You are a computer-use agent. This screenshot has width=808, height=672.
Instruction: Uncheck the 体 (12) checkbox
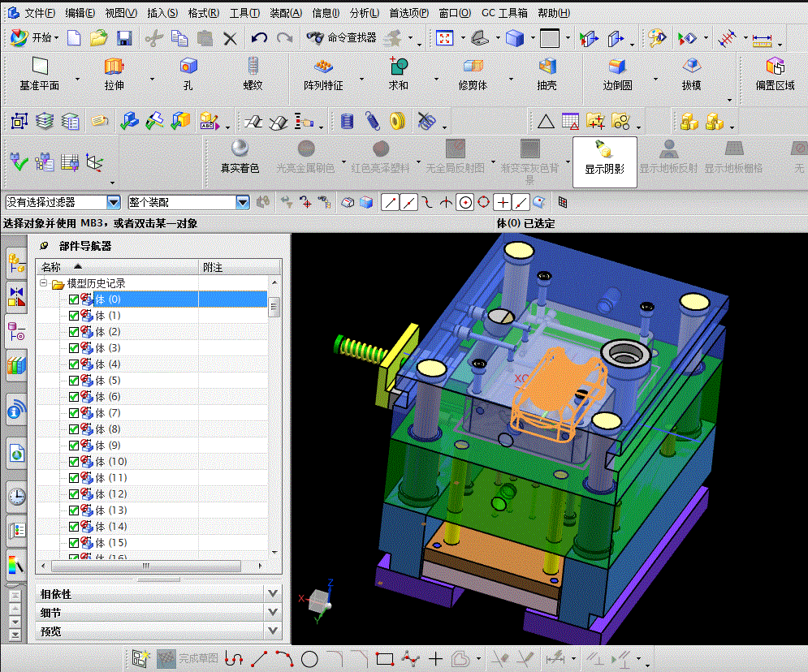click(x=74, y=494)
